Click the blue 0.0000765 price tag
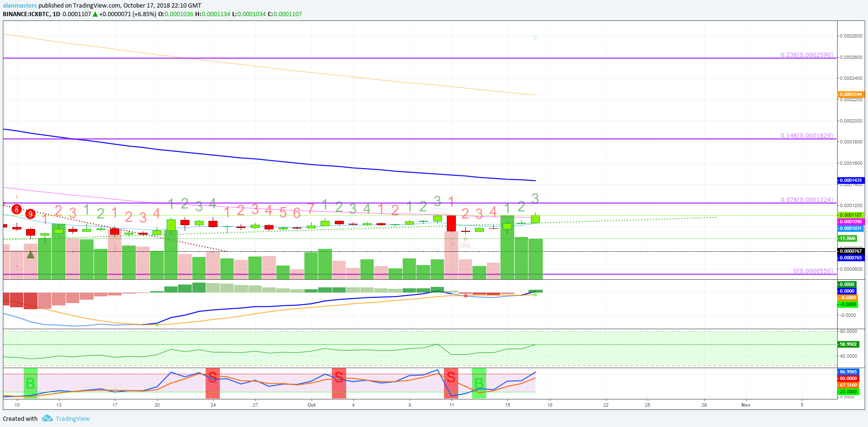The height and width of the screenshot is (427, 868). [850, 258]
